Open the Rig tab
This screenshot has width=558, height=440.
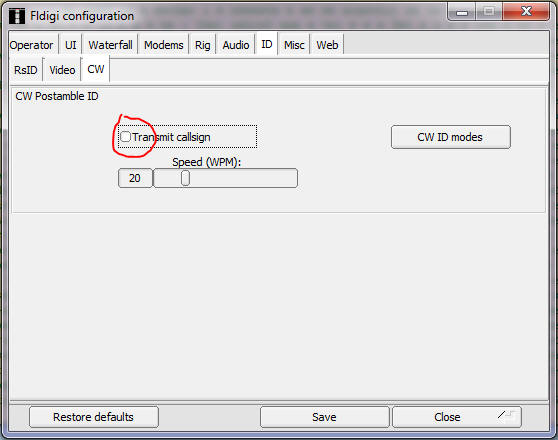(x=202, y=45)
